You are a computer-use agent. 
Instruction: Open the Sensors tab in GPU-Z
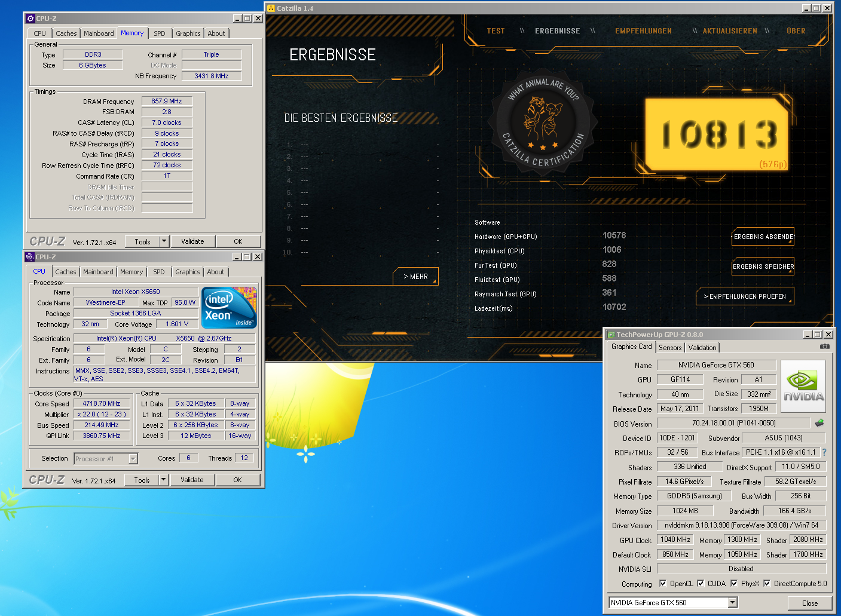(x=670, y=348)
